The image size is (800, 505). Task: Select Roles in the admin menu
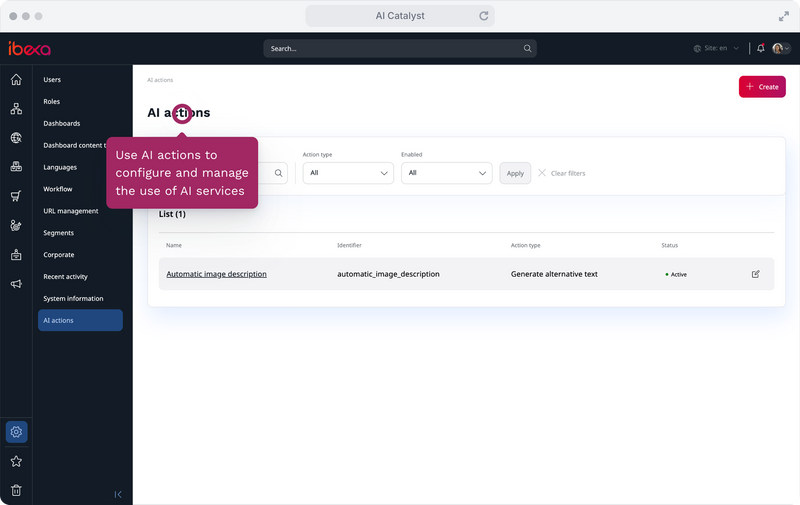pos(52,102)
